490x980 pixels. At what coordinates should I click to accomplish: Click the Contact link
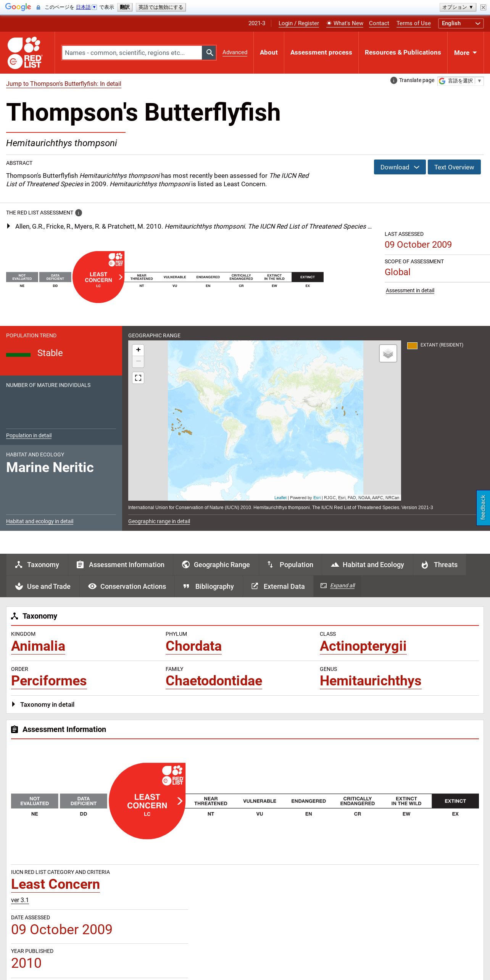pos(379,23)
